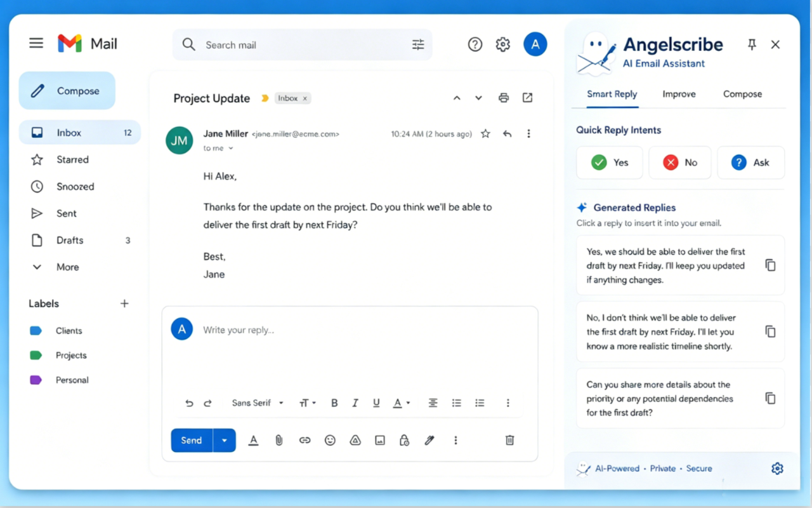The image size is (812, 508).
Task: Open more send options menu
Action: (x=455, y=440)
